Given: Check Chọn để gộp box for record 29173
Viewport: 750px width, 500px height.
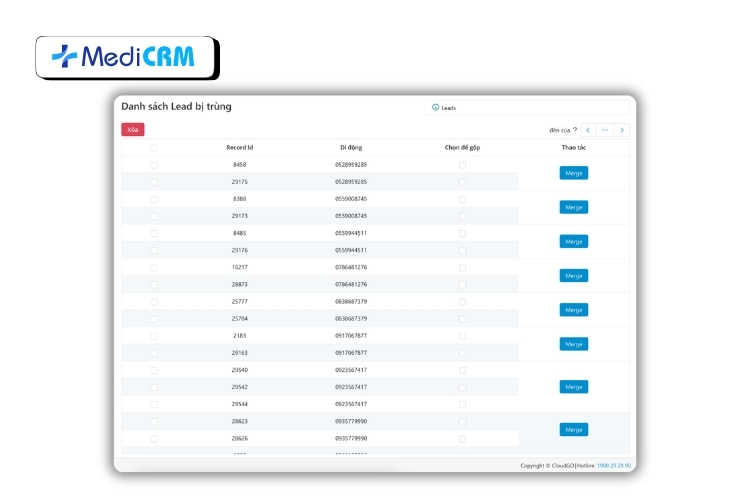Looking at the screenshot, I should coord(462,216).
